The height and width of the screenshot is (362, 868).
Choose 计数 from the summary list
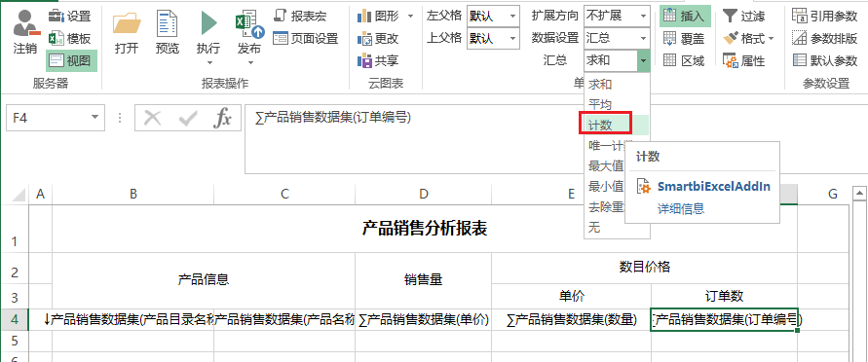[605, 125]
